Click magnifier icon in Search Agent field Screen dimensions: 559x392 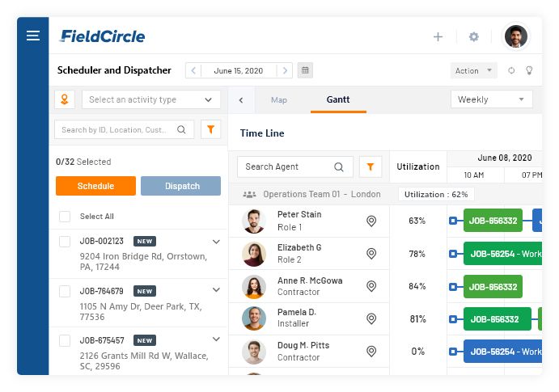coord(339,166)
